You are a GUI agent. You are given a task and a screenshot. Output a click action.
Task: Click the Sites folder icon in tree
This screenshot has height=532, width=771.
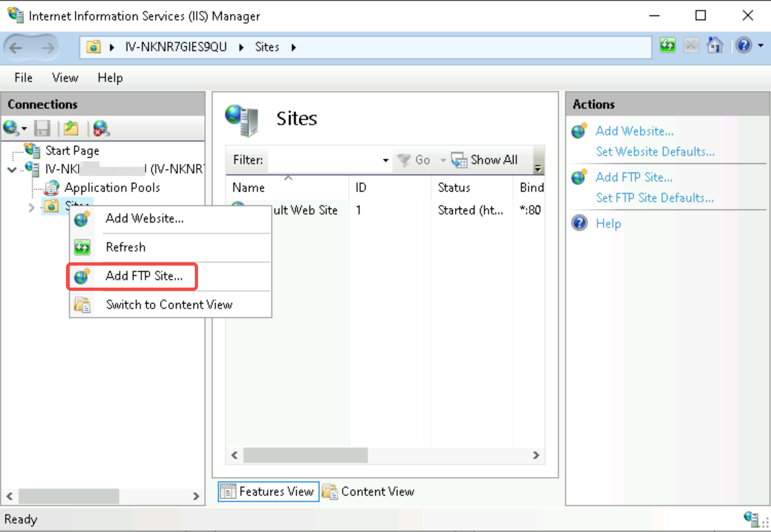(x=51, y=206)
